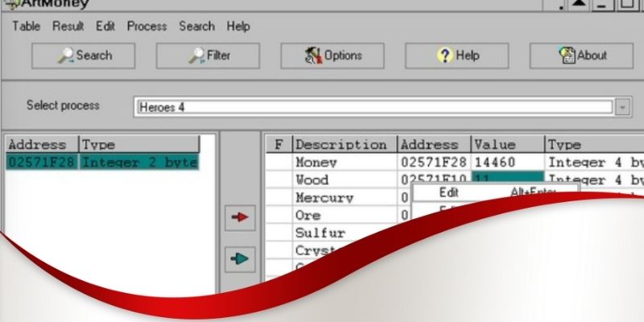The image size is (644, 322).
Task: Click the Money row value 14460
Action: pos(495,162)
